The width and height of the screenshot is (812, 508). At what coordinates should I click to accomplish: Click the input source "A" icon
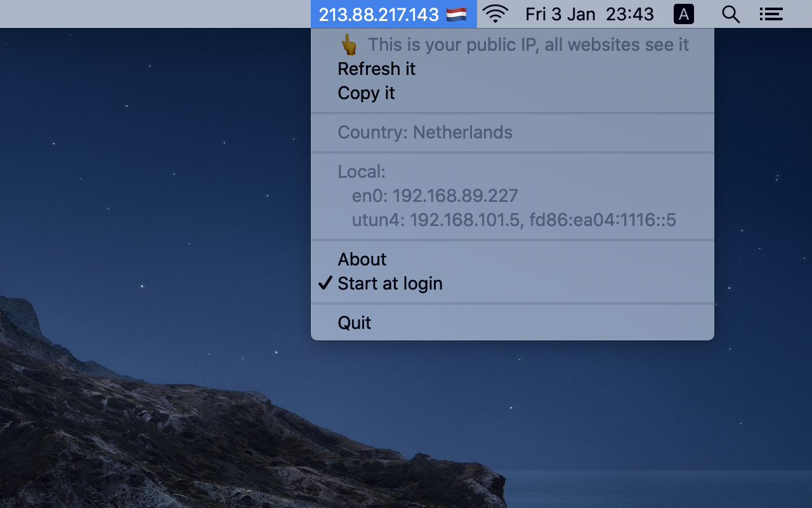tap(683, 14)
